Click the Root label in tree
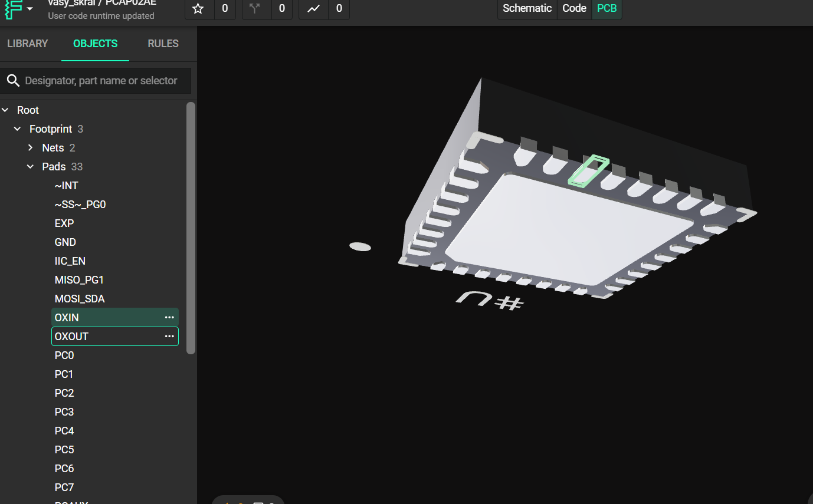Screen dimensions: 813x504 pos(28,110)
